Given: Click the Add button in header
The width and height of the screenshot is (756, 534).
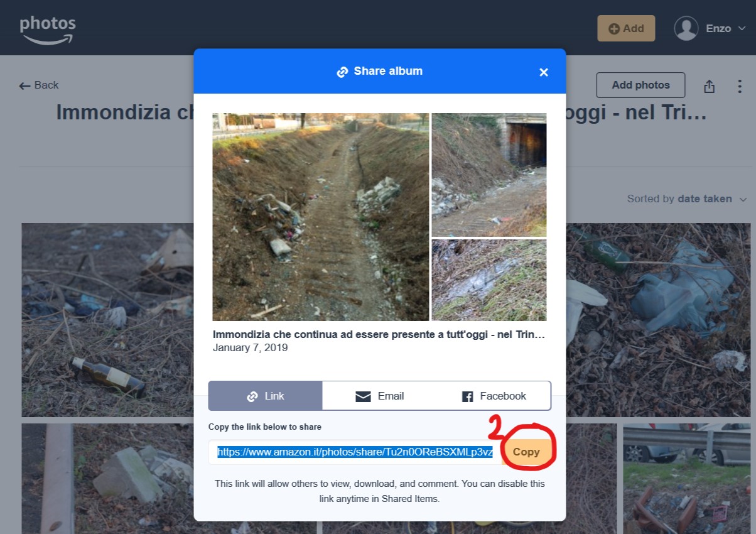Looking at the screenshot, I should (x=626, y=28).
